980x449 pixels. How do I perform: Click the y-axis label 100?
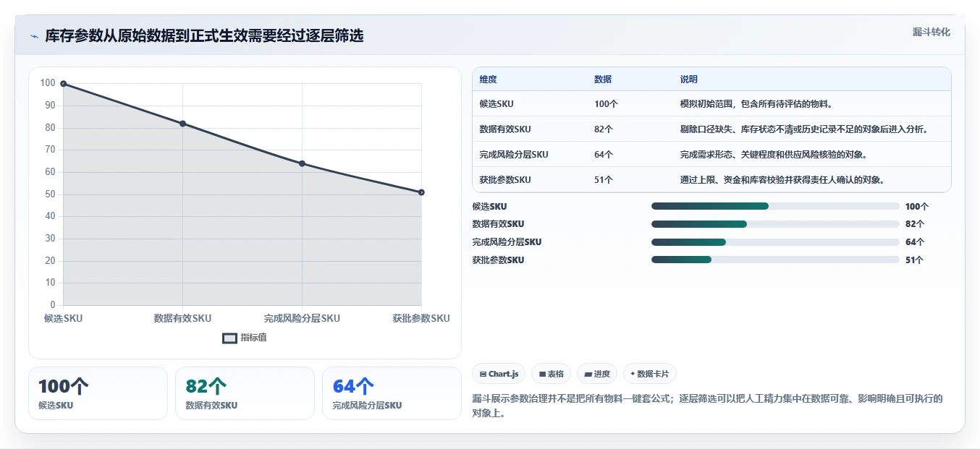pyautogui.click(x=48, y=83)
